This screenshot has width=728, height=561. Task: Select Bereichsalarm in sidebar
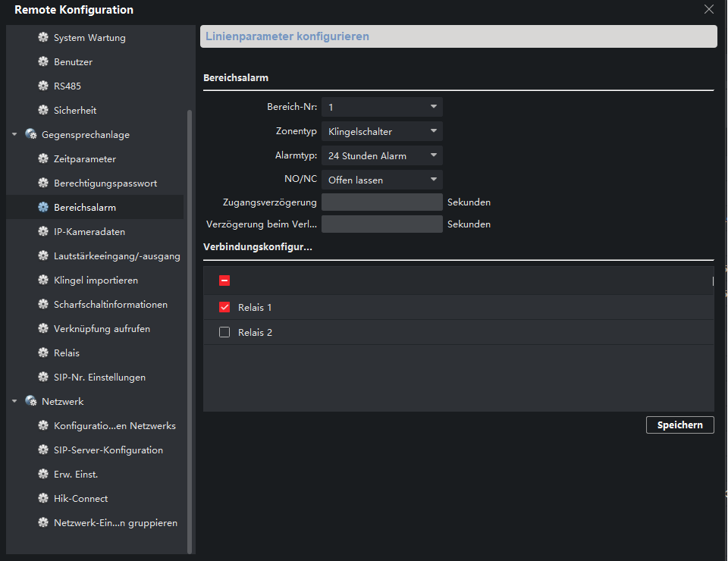[x=85, y=208]
